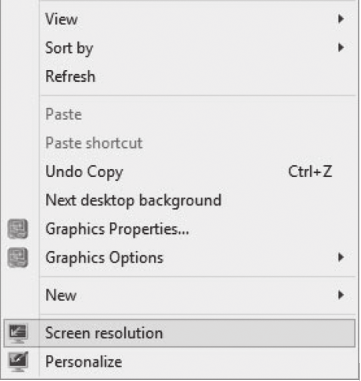Expand the Sort by submenu arrow

340,48
